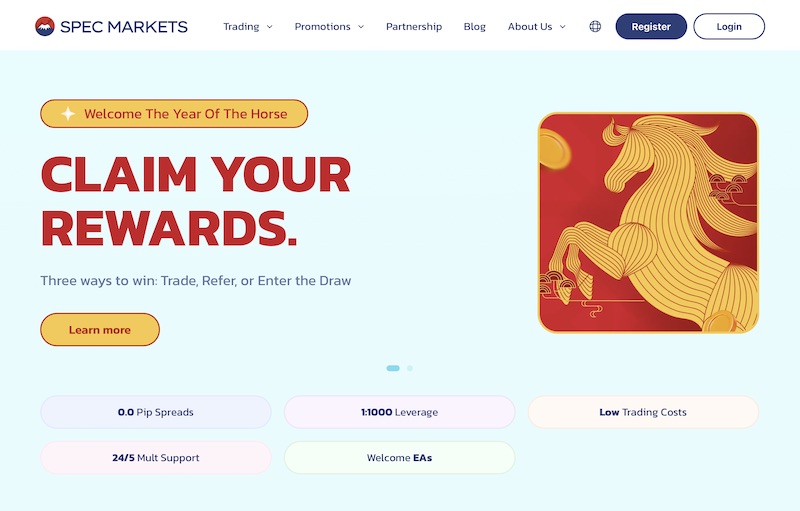The width and height of the screenshot is (800, 511).
Task: Click the Learn more button
Action: [x=100, y=330]
